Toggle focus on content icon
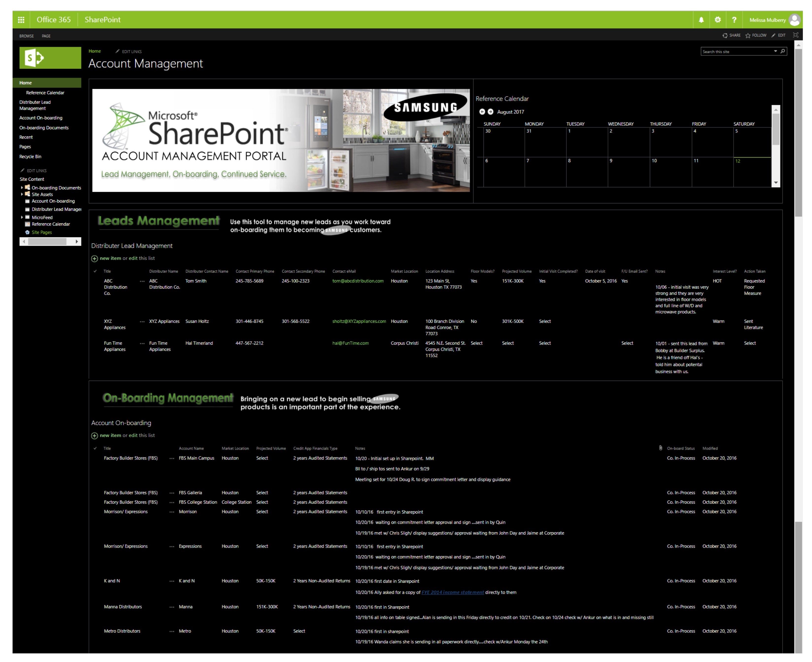Viewport: 812px width, 662px height. click(795, 35)
